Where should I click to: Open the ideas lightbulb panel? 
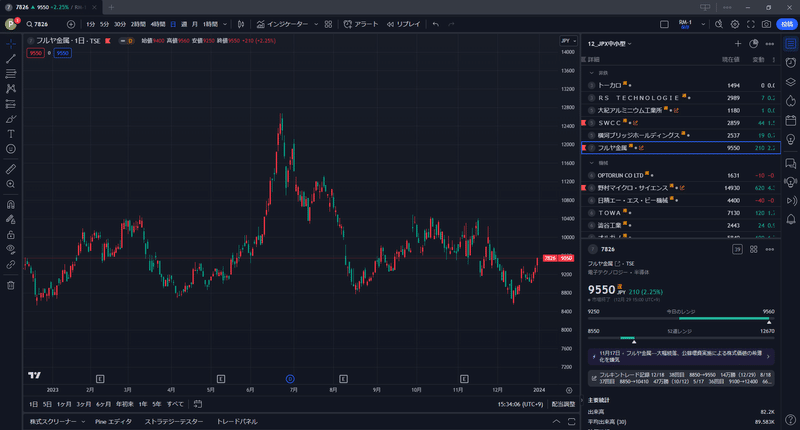pos(790,139)
